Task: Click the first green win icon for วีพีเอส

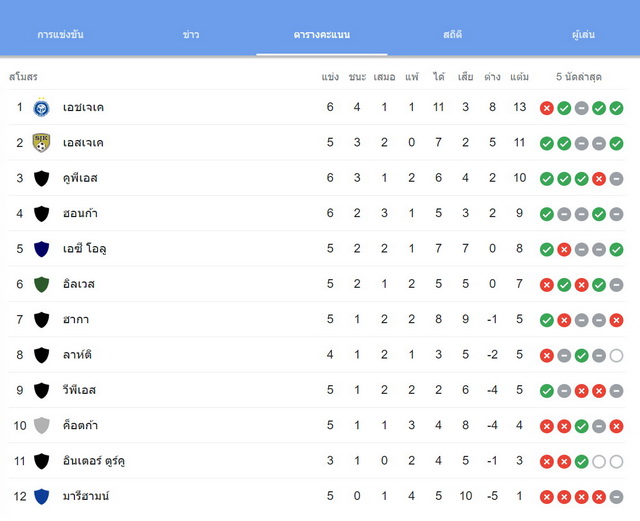Action: 547,391
